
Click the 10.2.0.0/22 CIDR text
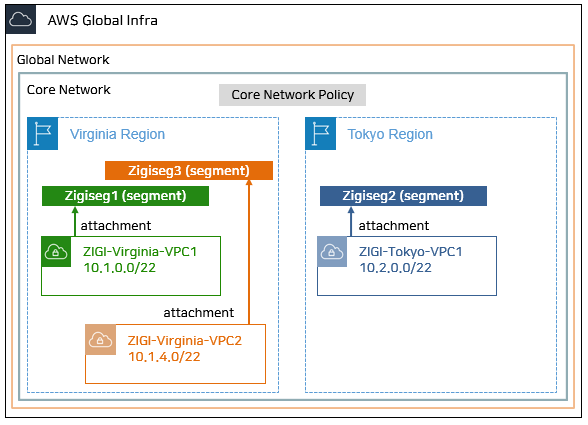396,268
